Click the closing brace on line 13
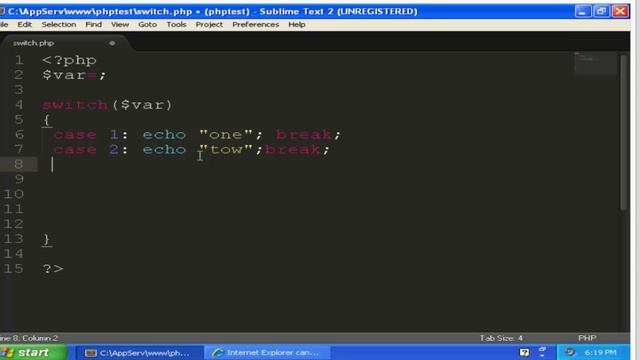The width and height of the screenshot is (640, 360). tap(47, 239)
